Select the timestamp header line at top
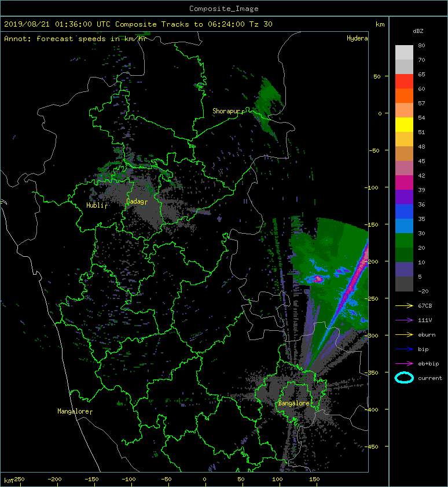The width and height of the screenshot is (448, 487). point(138,24)
